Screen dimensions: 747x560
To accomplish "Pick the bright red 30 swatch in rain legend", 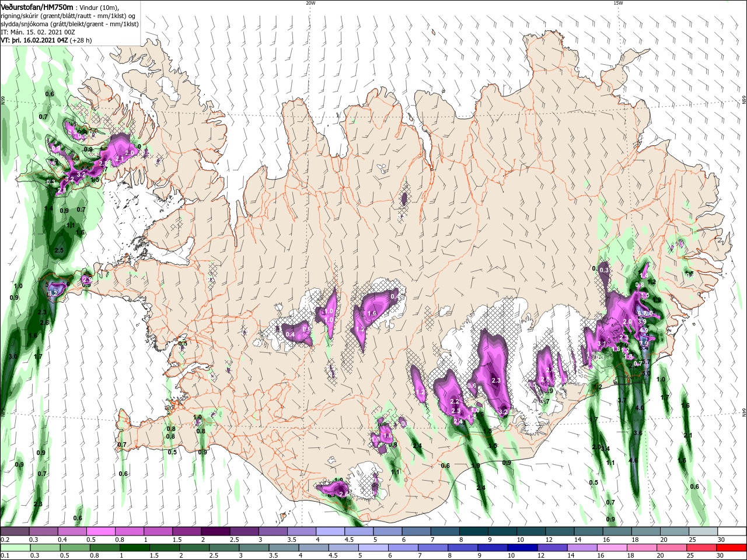I will (732, 548).
